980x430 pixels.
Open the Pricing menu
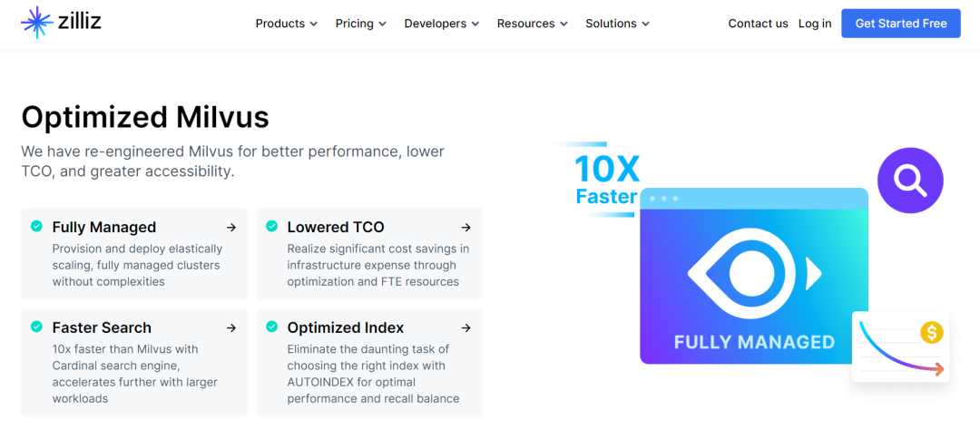click(x=361, y=24)
